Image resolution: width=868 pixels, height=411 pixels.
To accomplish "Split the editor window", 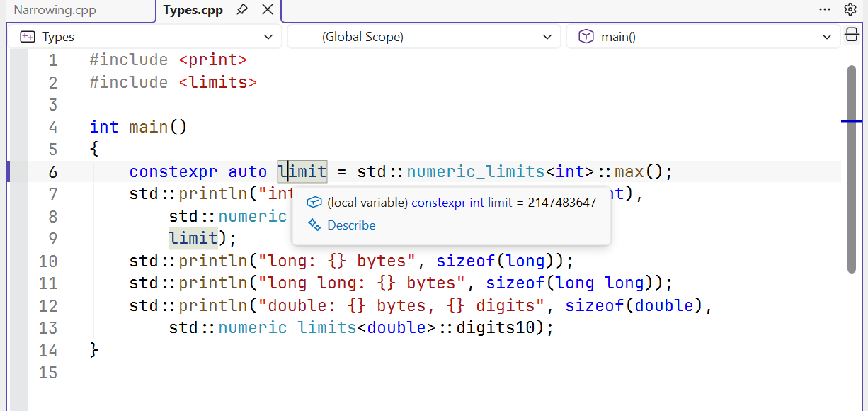I will pos(852,35).
